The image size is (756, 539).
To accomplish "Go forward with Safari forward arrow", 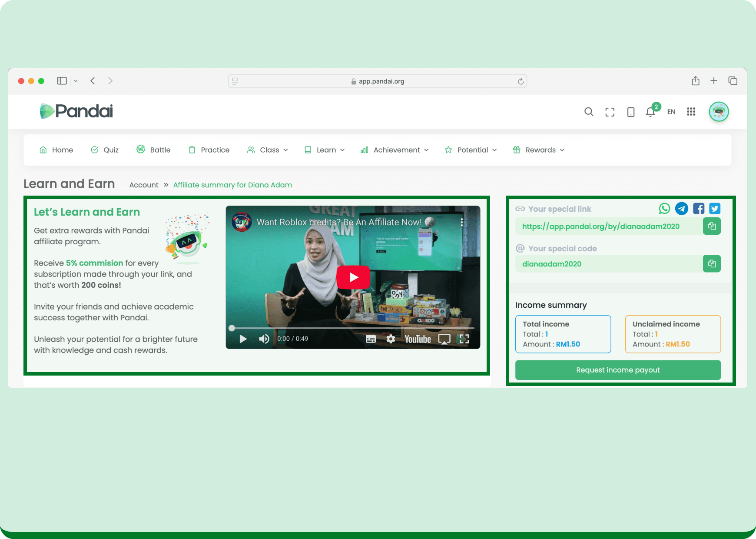I will point(110,81).
